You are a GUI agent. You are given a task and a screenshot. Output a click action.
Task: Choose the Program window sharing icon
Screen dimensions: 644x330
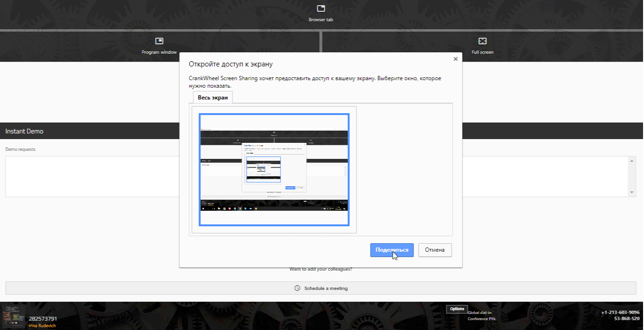[159, 41]
